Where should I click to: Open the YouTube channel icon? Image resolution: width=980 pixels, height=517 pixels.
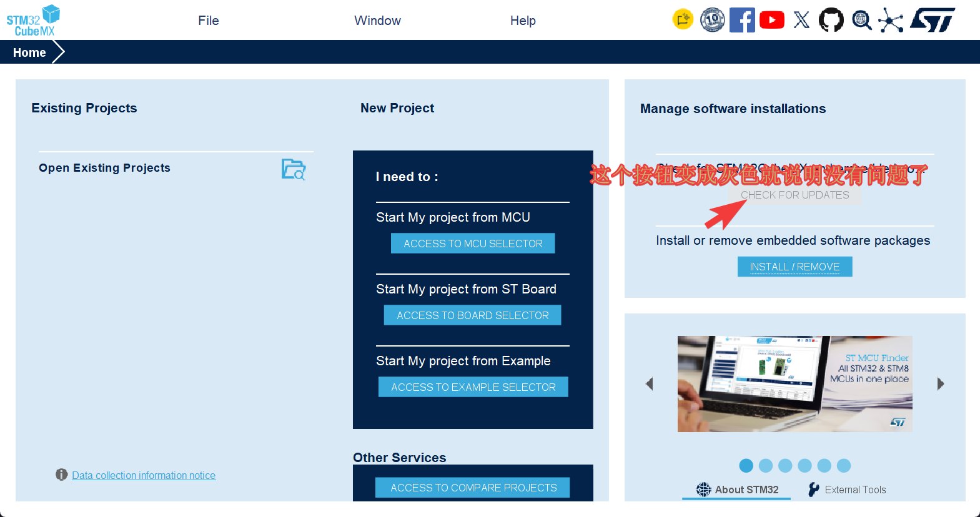772,20
